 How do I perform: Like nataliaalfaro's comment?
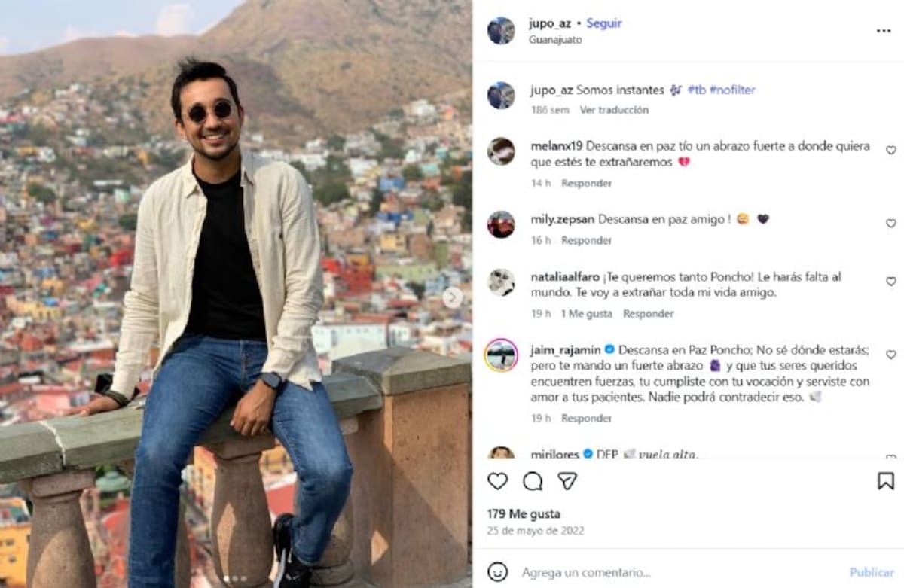click(891, 282)
